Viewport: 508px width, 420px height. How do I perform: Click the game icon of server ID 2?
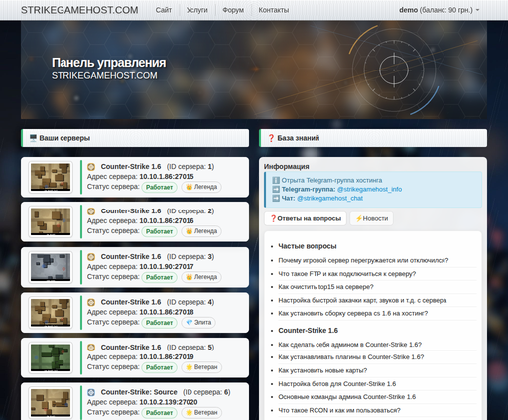(91, 211)
